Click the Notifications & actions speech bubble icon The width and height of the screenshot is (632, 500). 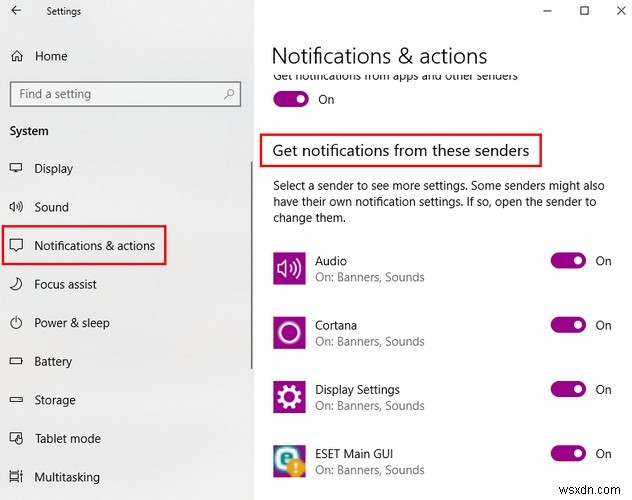[x=16, y=245]
